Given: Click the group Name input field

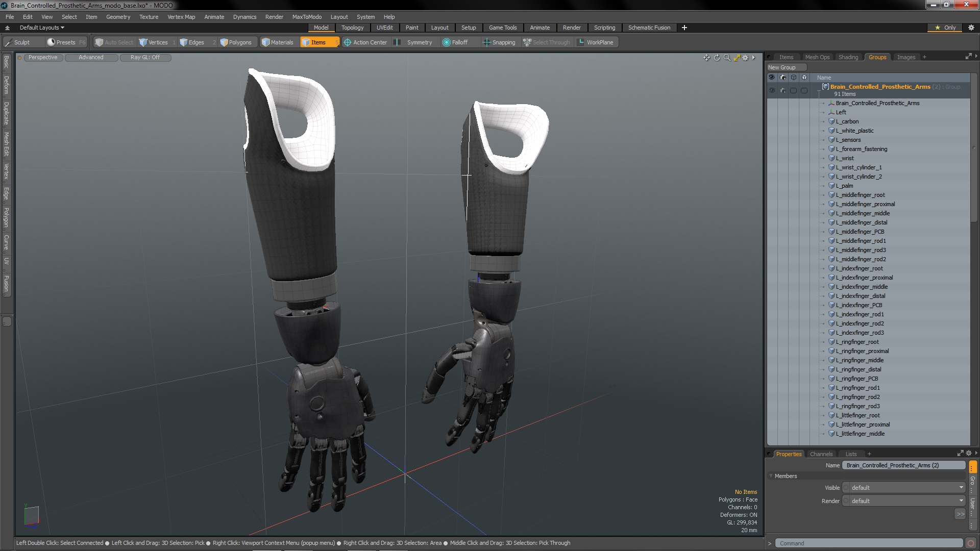Looking at the screenshot, I should (903, 465).
